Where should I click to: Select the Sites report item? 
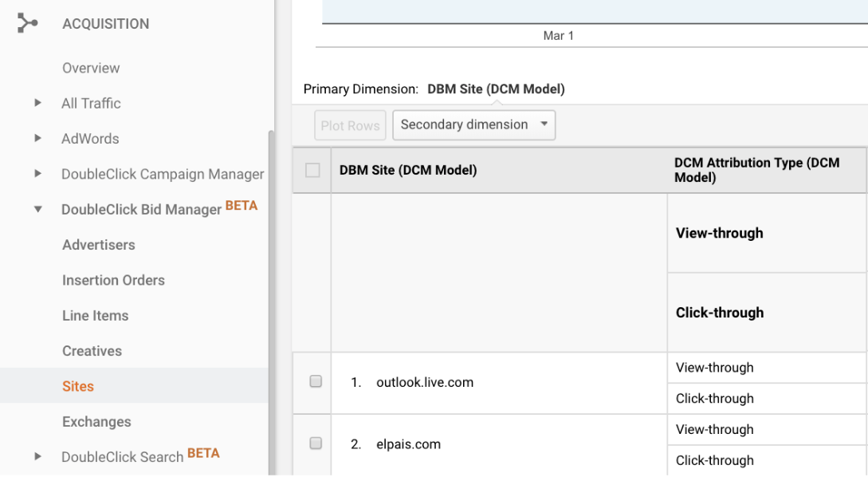[78, 386]
